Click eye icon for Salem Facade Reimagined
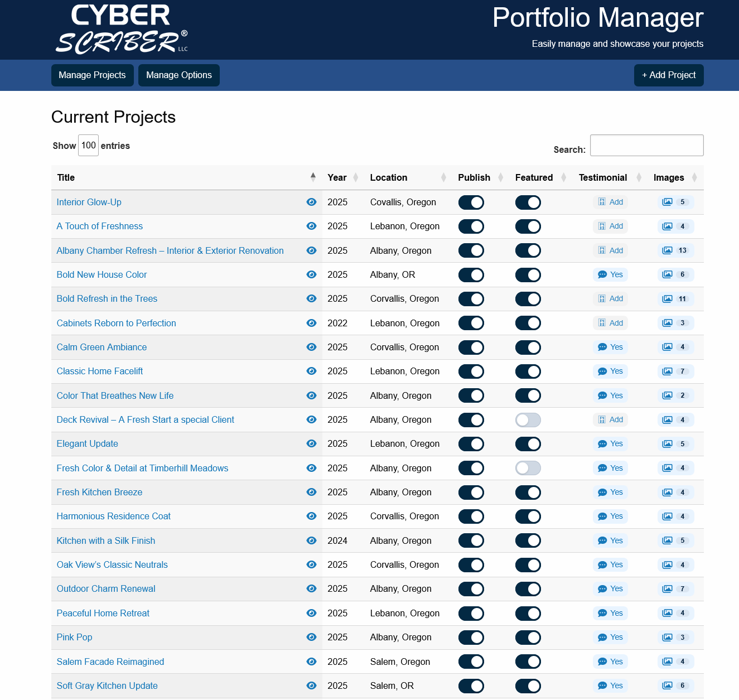739x700 pixels. click(x=311, y=662)
